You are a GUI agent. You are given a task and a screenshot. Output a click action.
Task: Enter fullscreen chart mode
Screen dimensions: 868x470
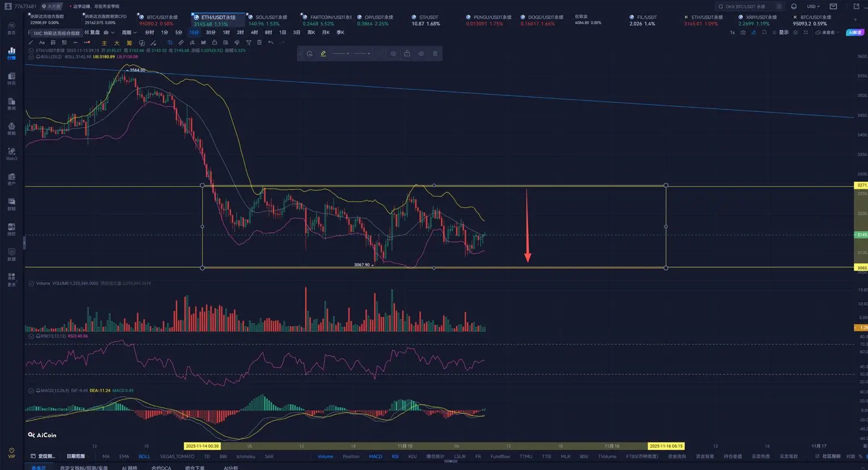806,32
